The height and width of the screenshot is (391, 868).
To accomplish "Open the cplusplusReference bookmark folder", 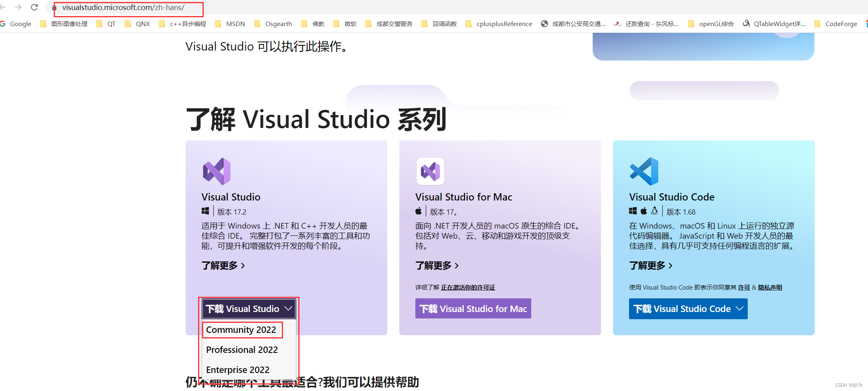I will (499, 24).
